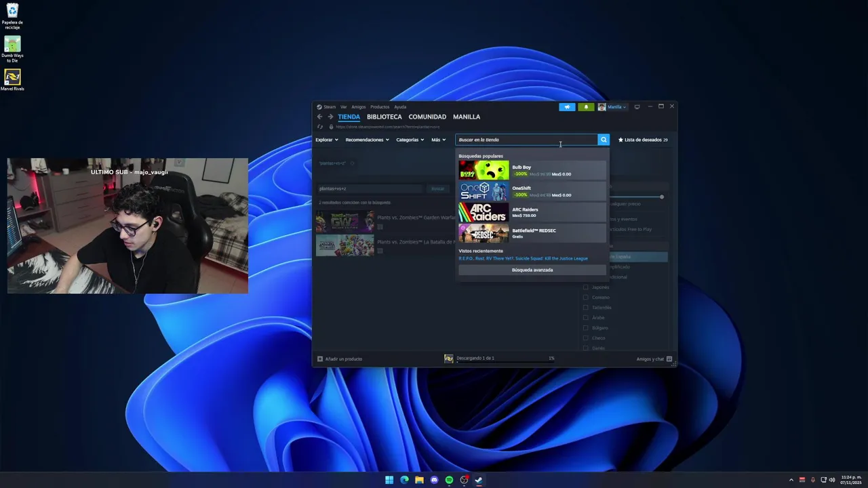Click the Manilla profile avatar
Viewport: 868px width, 488px height.
tap(601, 106)
